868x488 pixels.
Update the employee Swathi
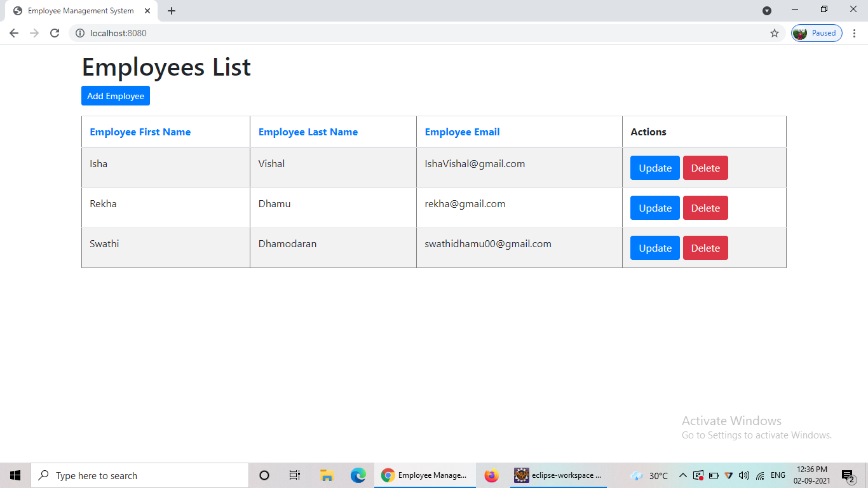click(x=655, y=248)
